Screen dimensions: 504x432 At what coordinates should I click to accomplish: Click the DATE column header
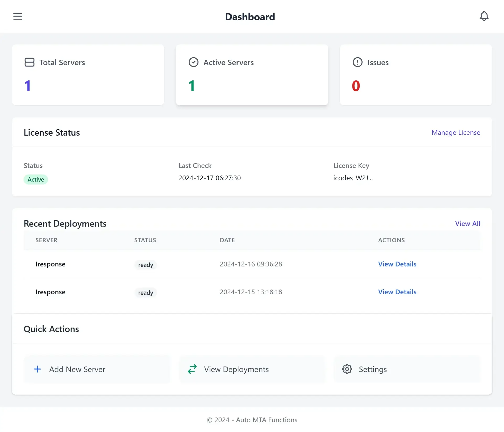[227, 240]
